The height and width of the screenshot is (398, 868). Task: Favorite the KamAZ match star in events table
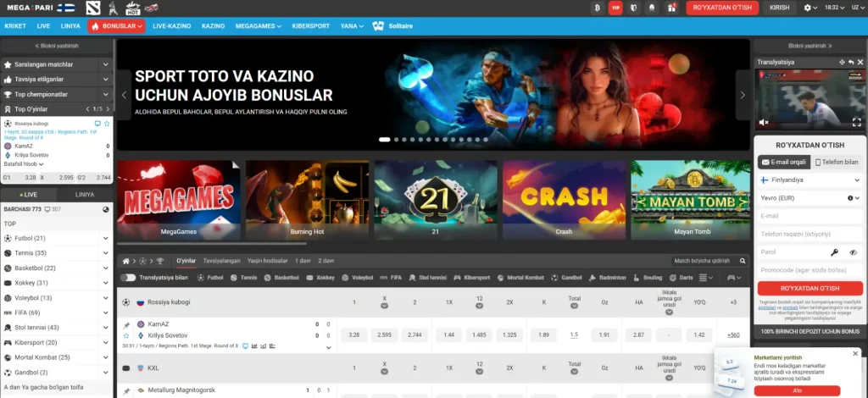[126, 335]
